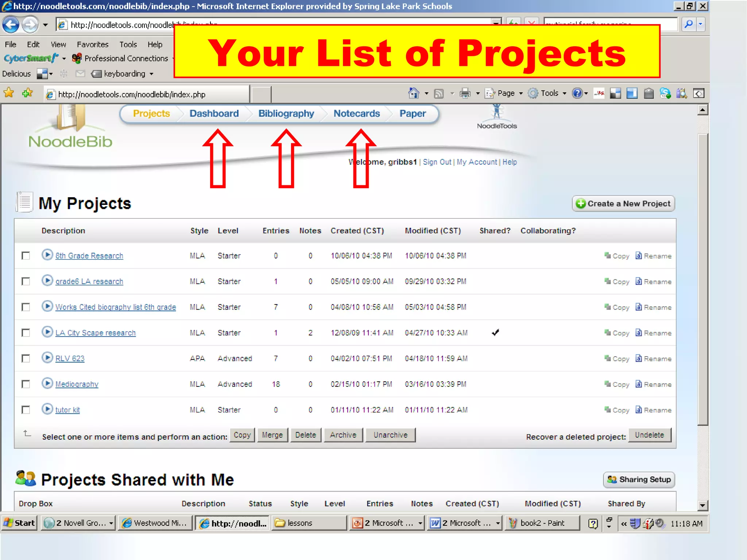
Task: Click the Print icon
Action: point(465,94)
